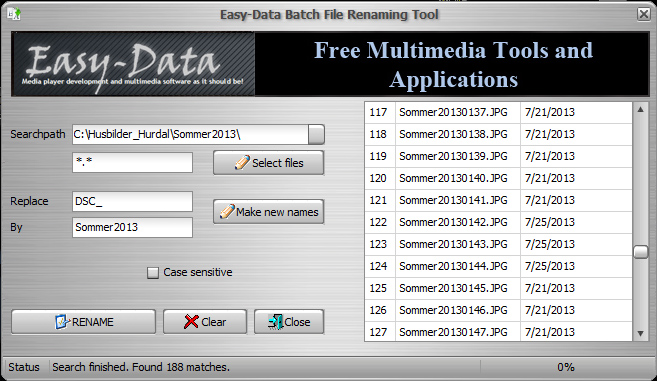Select file Sommer20130145.JPG
657x381 pixels.
453,288
